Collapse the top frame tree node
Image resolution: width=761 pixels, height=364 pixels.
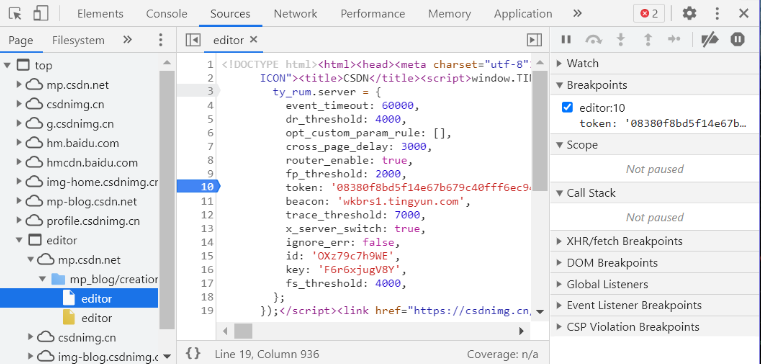(x=7, y=65)
